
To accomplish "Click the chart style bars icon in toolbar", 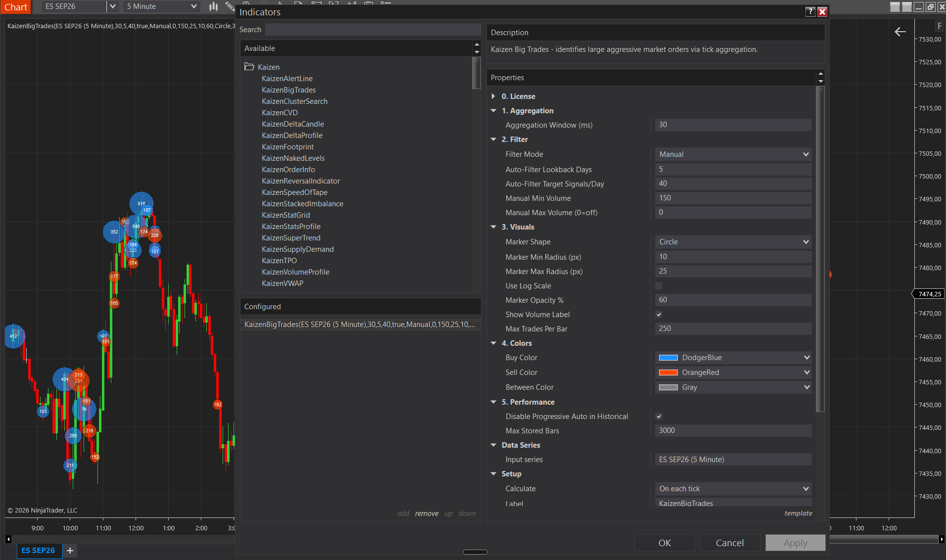I will (213, 6).
